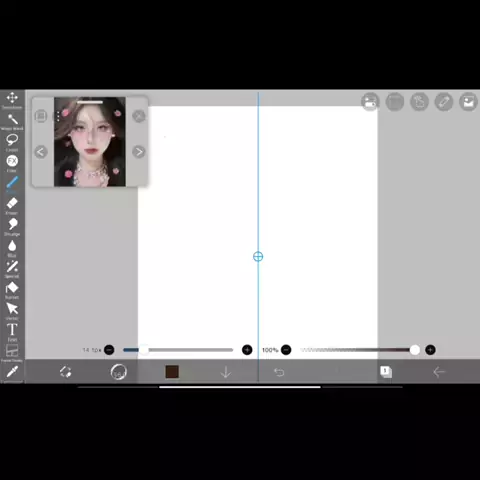Select the Text tool
The height and width of the screenshot is (480, 480).
pyautogui.click(x=12, y=330)
